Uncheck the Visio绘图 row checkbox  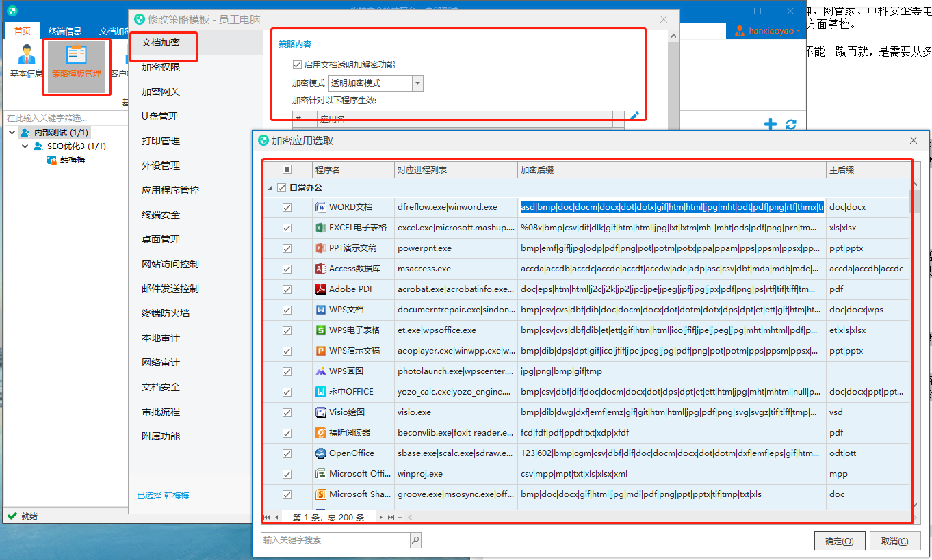[x=287, y=412]
